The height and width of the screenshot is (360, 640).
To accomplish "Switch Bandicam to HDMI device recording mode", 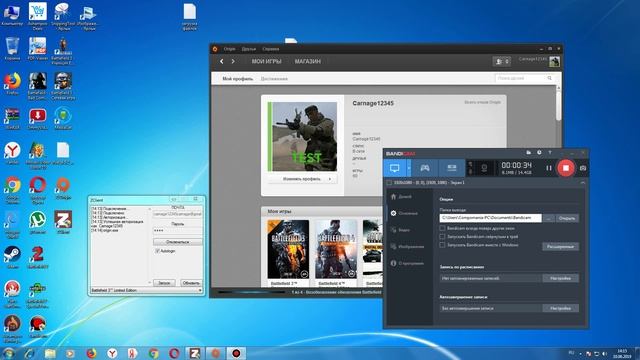I will click(452, 168).
